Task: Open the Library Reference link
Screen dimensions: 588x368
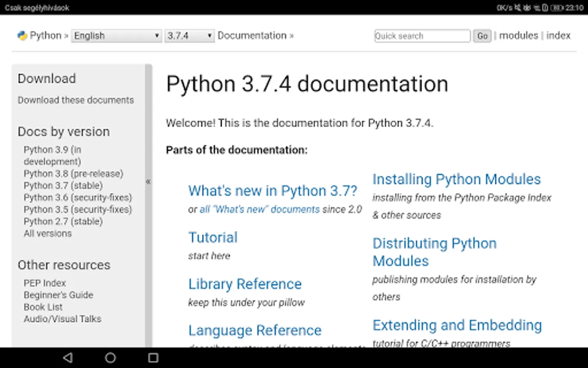Action: tap(245, 284)
